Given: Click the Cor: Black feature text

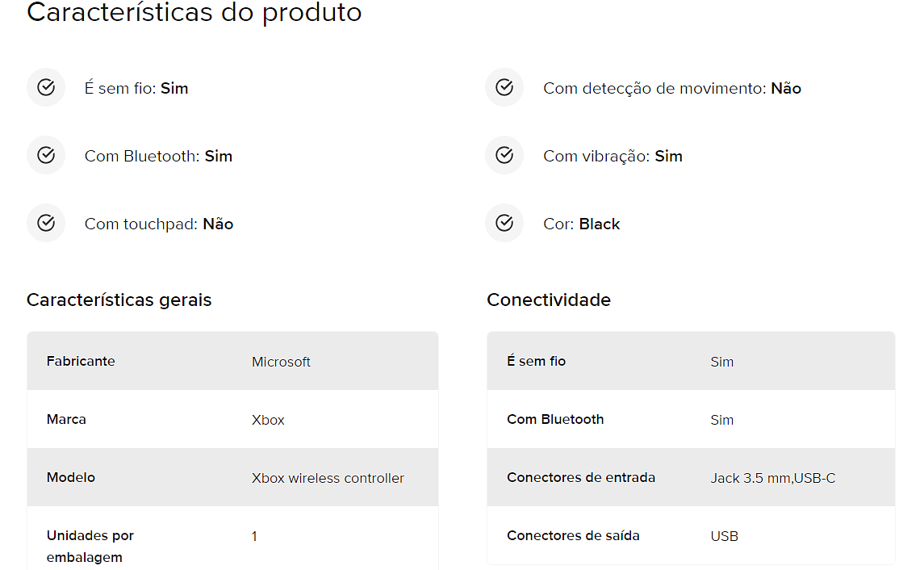Looking at the screenshot, I should (x=582, y=224).
